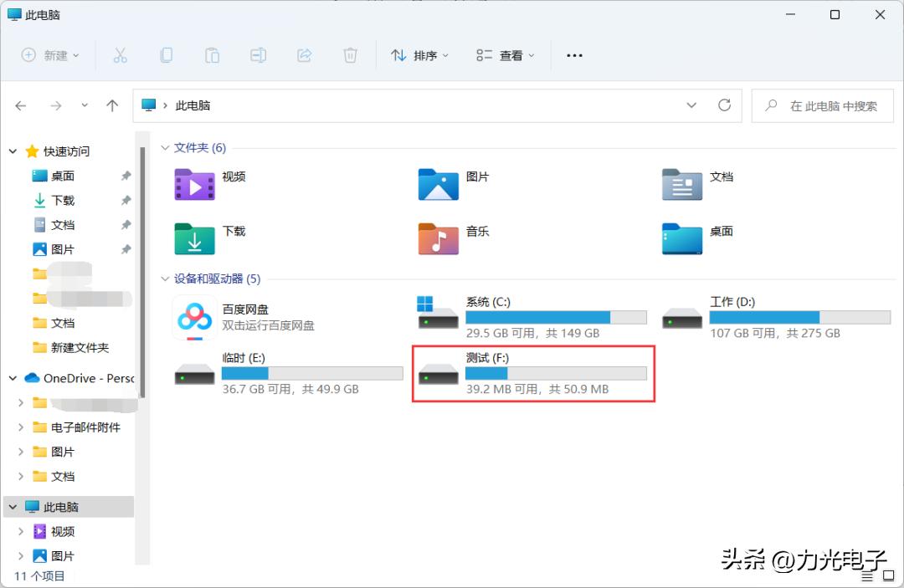Collapse the 设备和驱动器 section

[165, 279]
